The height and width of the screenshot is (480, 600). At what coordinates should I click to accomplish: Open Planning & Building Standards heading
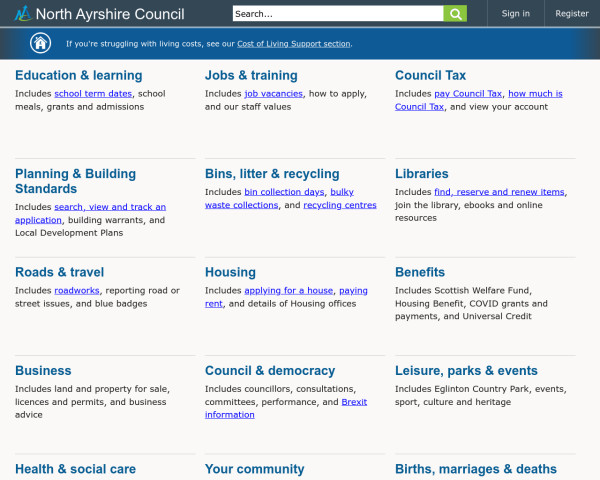coord(74,181)
